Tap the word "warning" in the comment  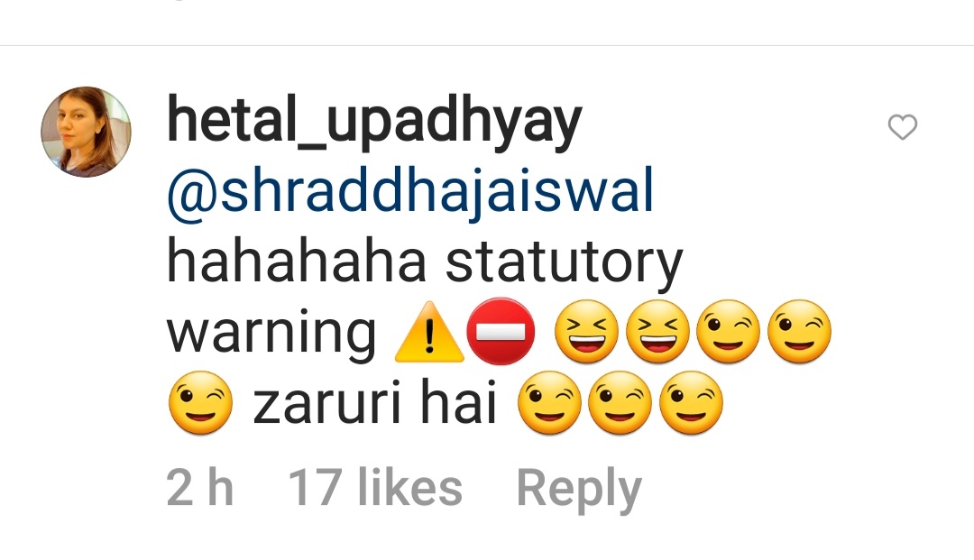(x=271, y=335)
